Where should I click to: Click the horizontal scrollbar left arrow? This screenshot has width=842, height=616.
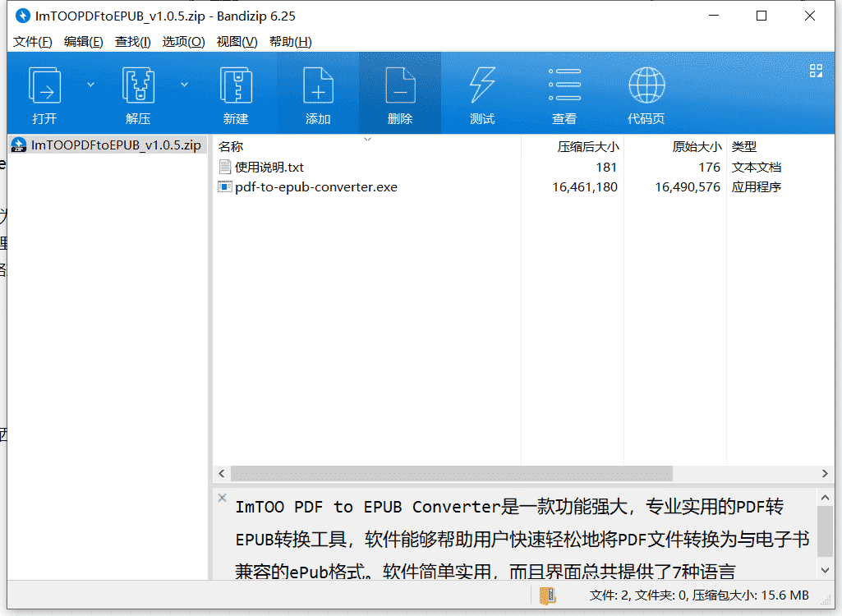click(x=222, y=473)
